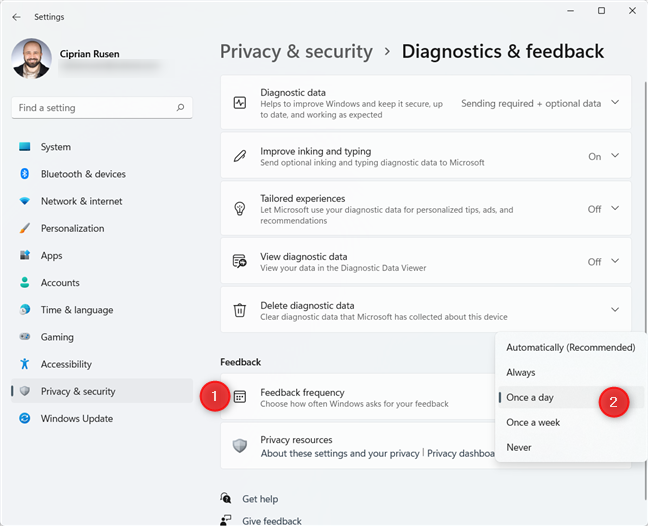Click the Diagnostic data activity icon
This screenshot has width=648, height=526.
(240, 102)
